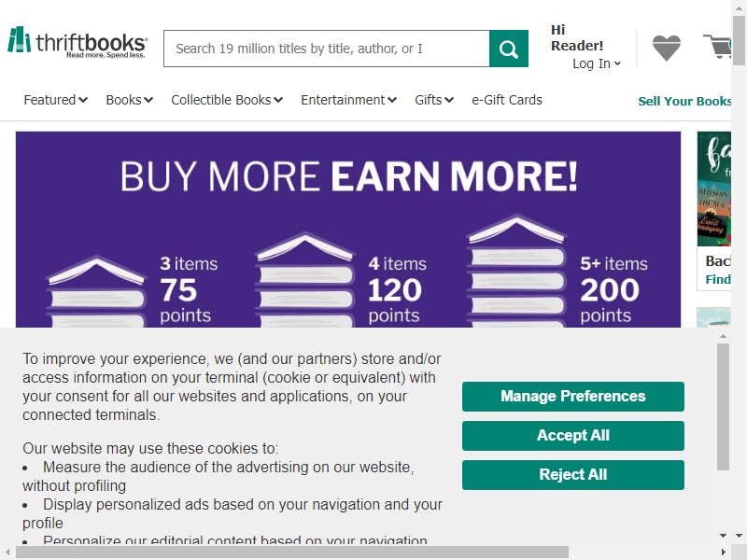The height and width of the screenshot is (560, 747).
Task: Click the horizontal scrollbar left arrow
Action: click(7, 553)
